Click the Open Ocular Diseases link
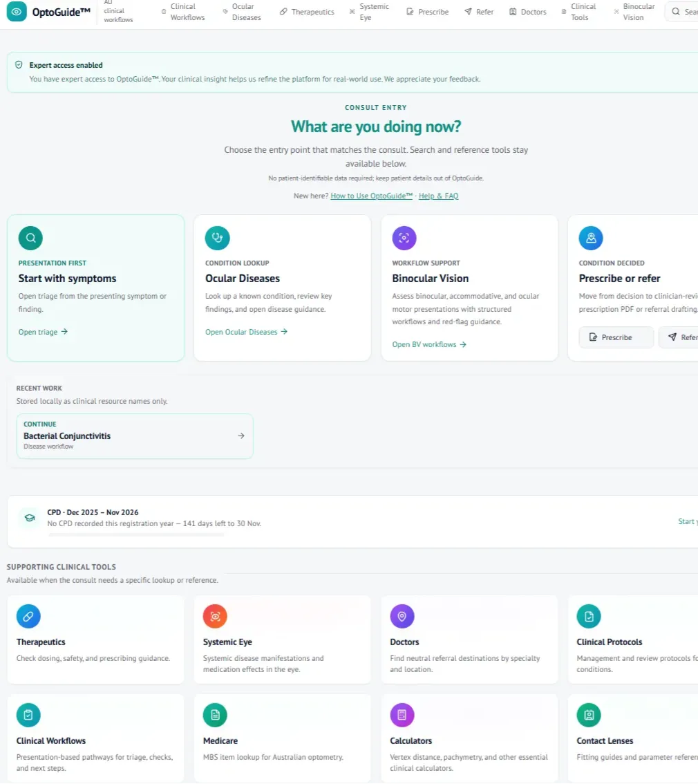 coord(246,332)
